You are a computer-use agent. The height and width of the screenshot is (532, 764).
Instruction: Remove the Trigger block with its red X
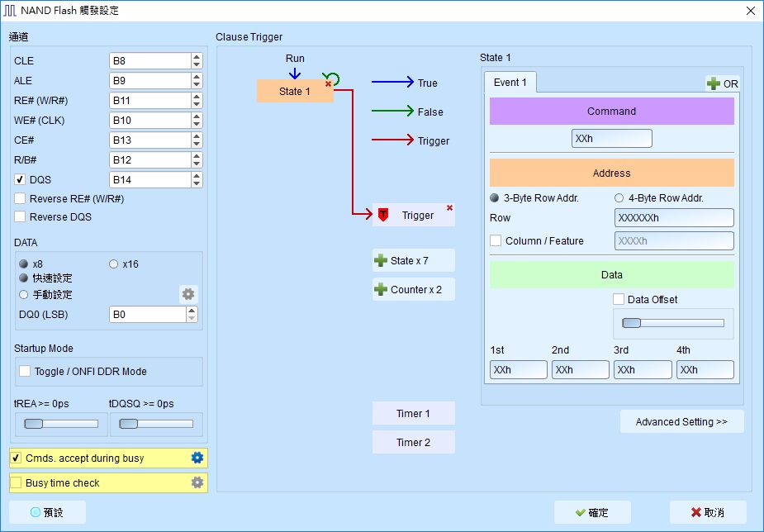449,208
